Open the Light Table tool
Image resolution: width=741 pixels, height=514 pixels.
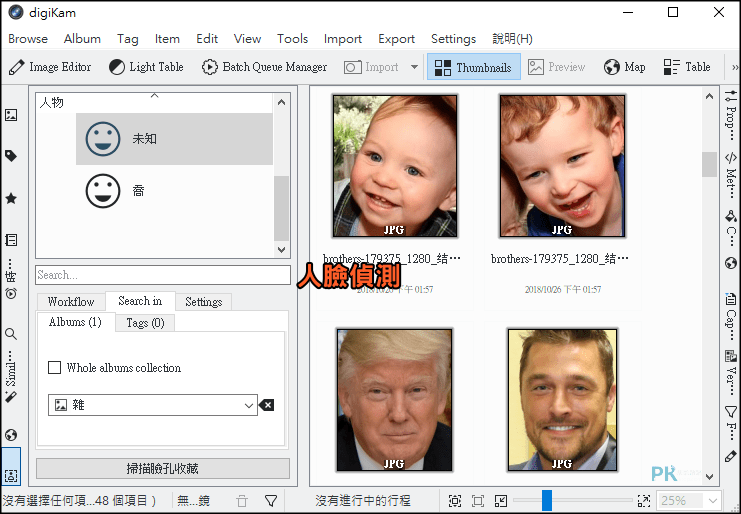[x=146, y=67]
